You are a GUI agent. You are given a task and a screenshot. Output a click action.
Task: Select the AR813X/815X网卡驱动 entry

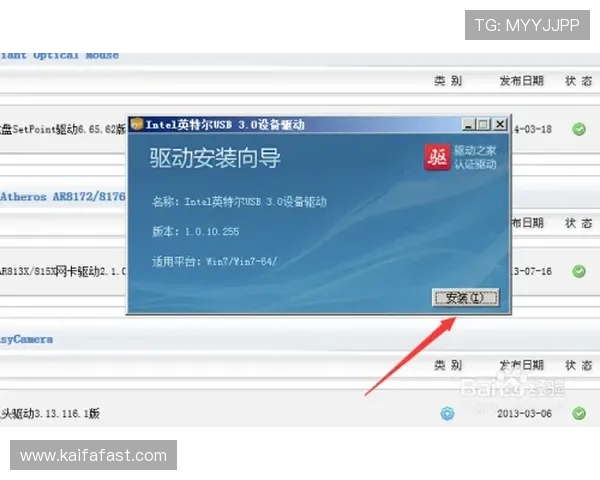click(x=63, y=271)
